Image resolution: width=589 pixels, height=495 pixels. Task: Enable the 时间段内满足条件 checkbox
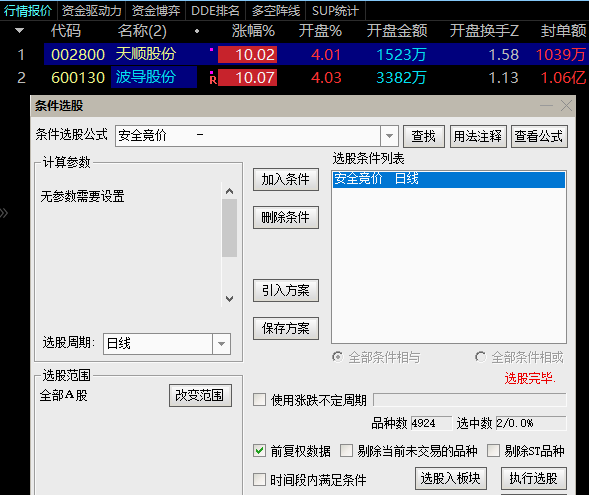click(x=260, y=480)
